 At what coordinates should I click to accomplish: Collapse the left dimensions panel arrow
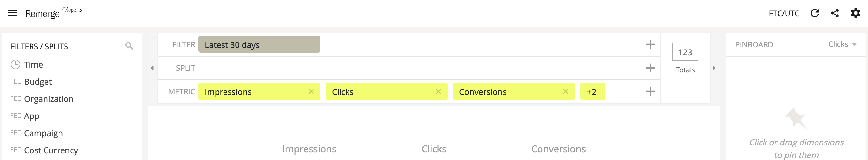152,68
